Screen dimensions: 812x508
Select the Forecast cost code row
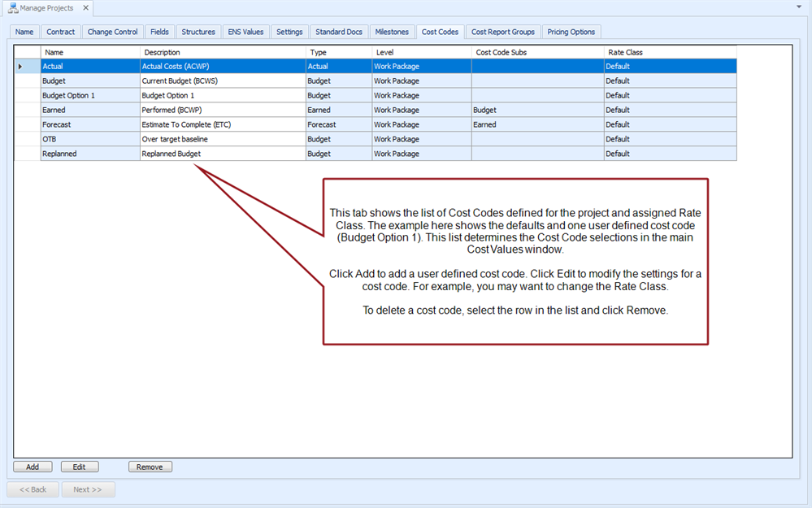coord(89,125)
